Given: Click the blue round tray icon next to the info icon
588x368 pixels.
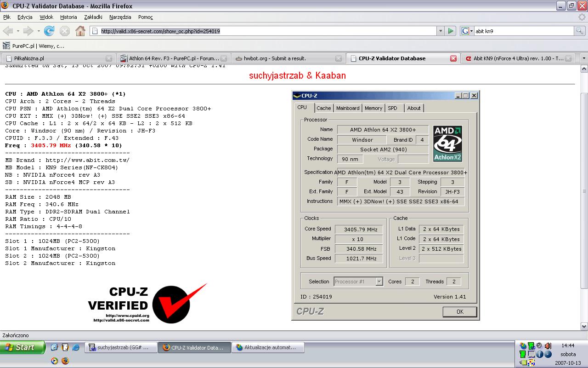Looking at the screenshot, I should click(x=548, y=354).
